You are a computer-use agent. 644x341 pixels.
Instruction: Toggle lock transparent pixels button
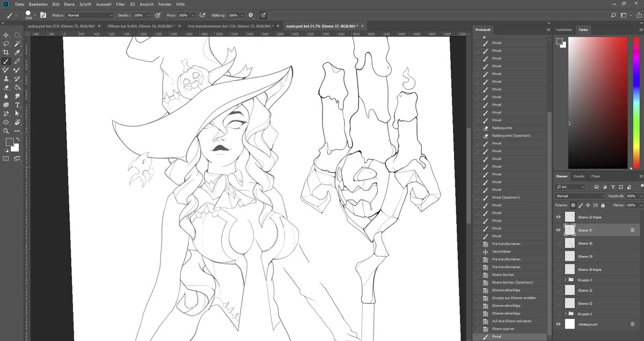(573, 205)
